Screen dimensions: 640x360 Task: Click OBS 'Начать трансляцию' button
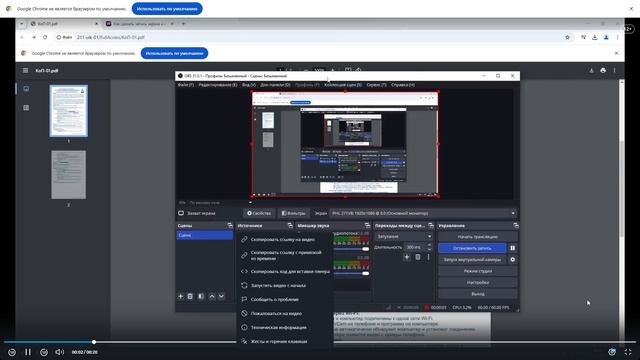coord(478,237)
